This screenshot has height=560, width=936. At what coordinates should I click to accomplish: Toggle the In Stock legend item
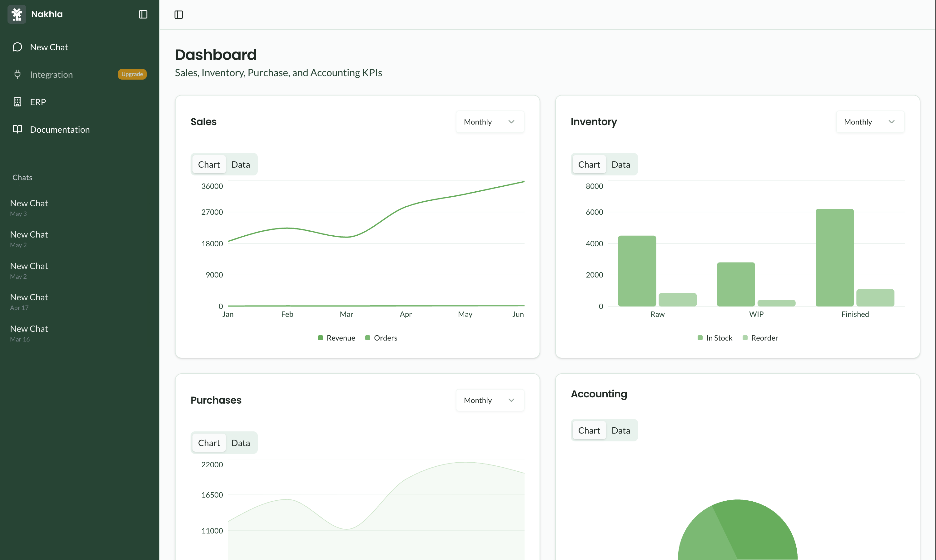tap(715, 338)
